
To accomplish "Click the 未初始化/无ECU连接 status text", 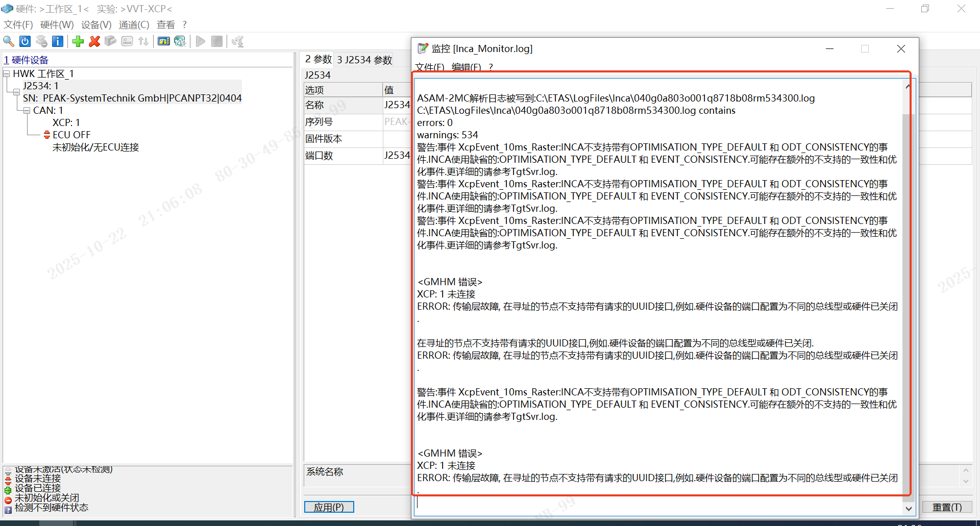I will click(95, 147).
